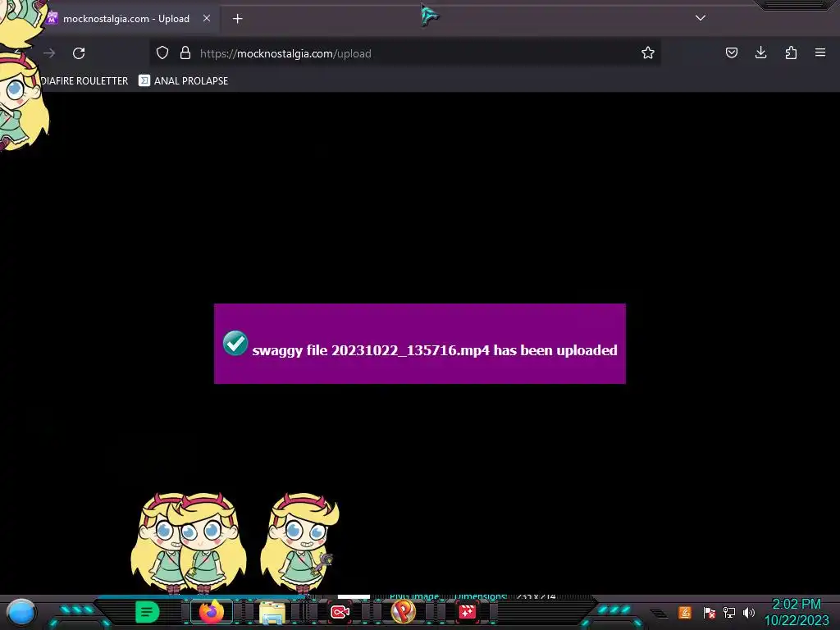The image size is (840, 630).
Task: Switch to Firefox in the taskbar
Action: pyautogui.click(x=212, y=612)
